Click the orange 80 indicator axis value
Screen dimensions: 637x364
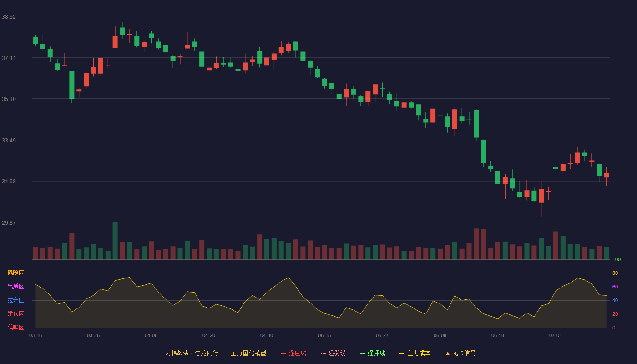point(615,273)
